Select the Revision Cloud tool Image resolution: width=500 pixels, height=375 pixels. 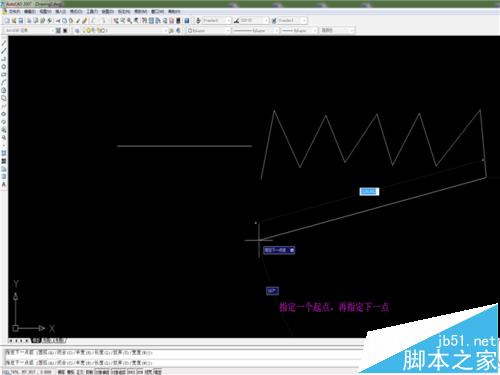pyautogui.click(x=4, y=98)
